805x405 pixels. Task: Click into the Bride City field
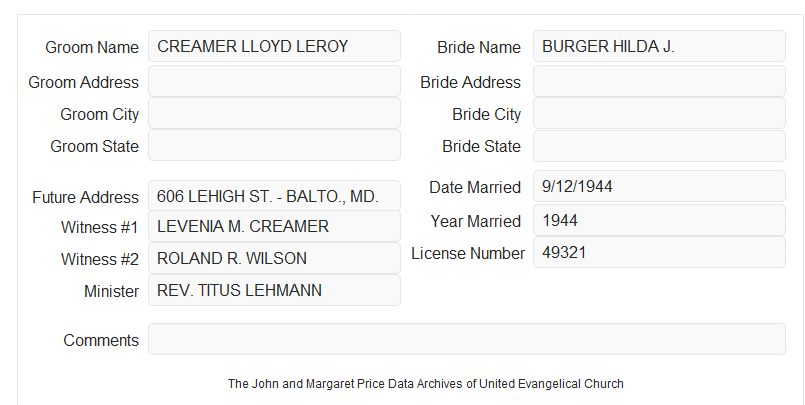(659, 113)
